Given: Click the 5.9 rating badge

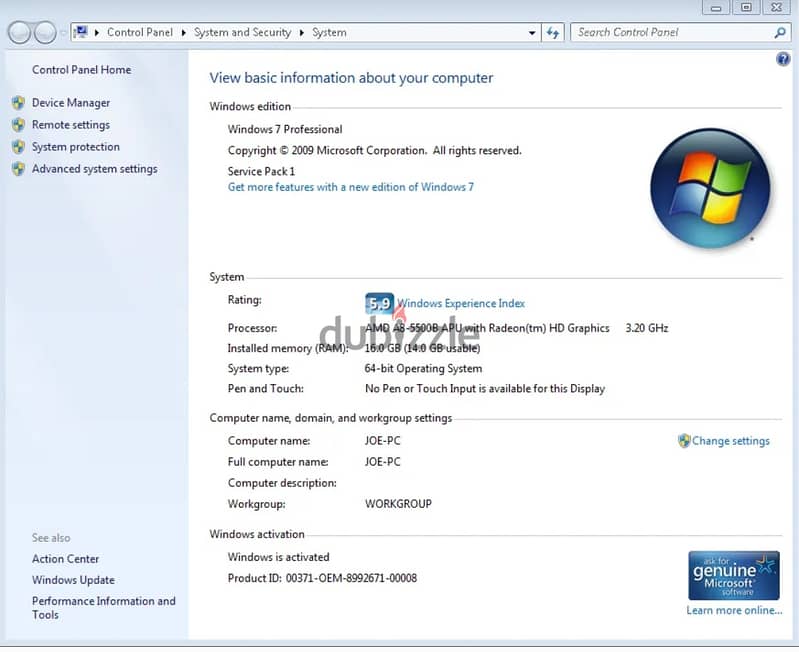Looking at the screenshot, I should point(379,304).
